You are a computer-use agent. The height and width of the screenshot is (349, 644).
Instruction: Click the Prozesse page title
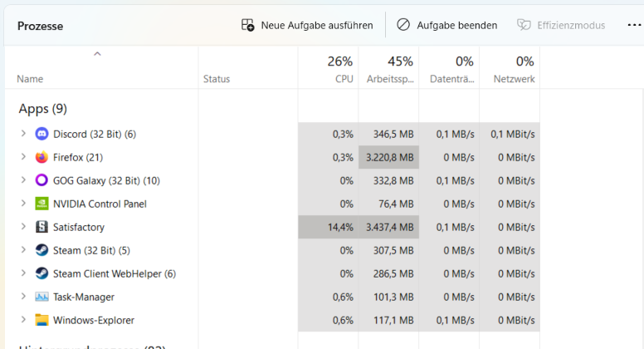coord(40,27)
